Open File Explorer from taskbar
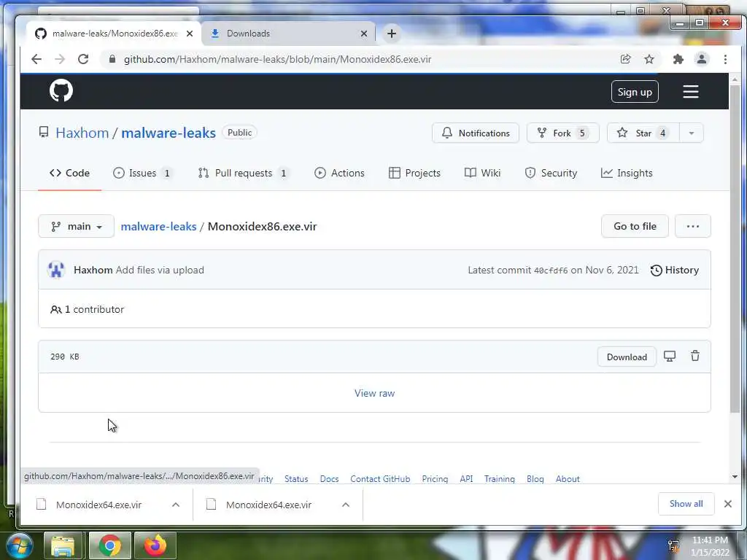The height and width of the screenshot is (560, 747). [63, 545]
